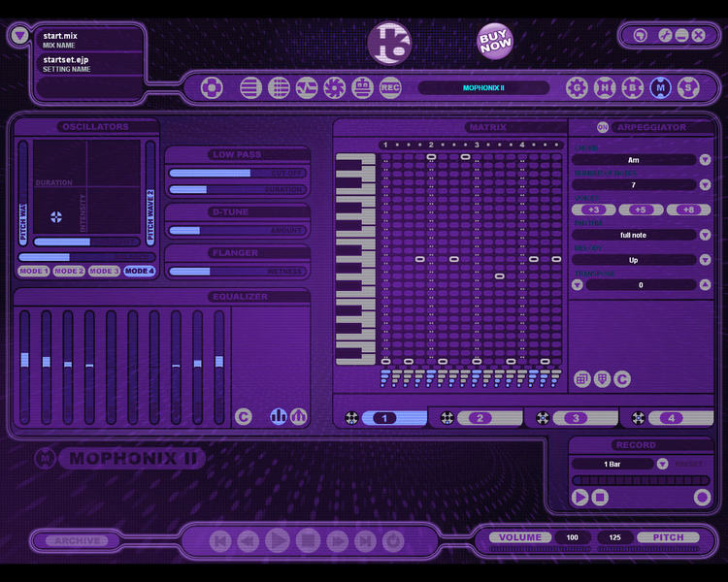
Task: Adjust the D-Tune AMOUNT slider
Action: pyautogui.click(x=237, y=230)
